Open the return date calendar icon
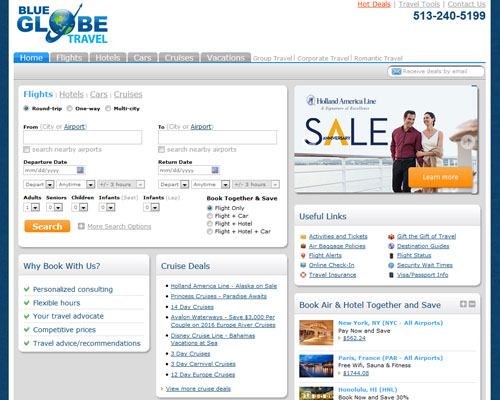500x400 pixels. click(x=215, y=170)
